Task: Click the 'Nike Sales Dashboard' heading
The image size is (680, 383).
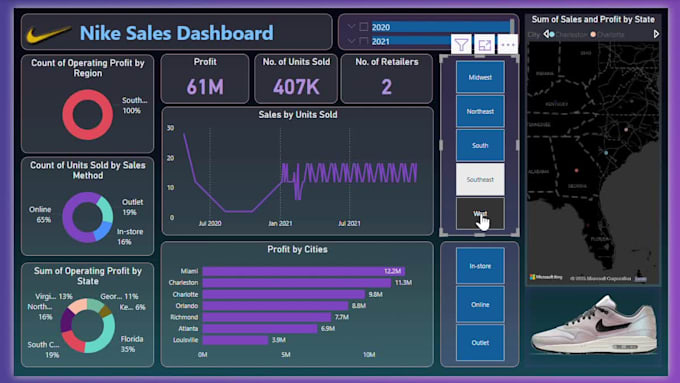Action: [x=177, y=33]
